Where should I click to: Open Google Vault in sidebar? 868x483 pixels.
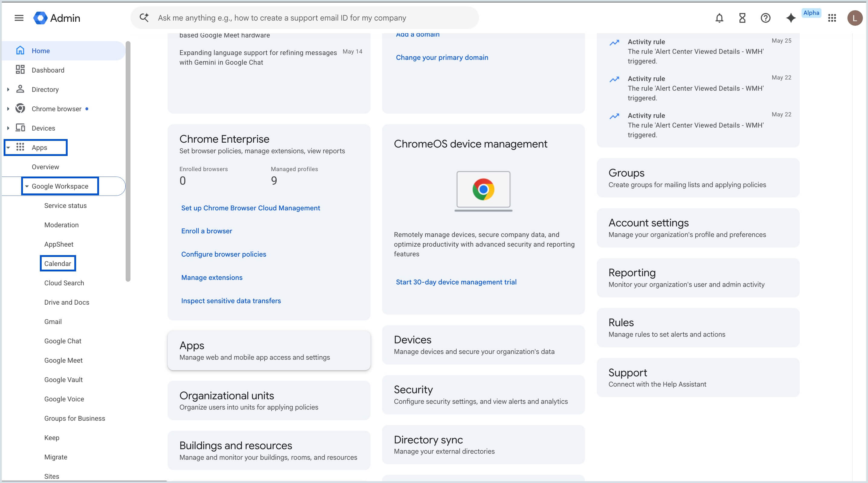pyautogui.click(x=63, y=379)
